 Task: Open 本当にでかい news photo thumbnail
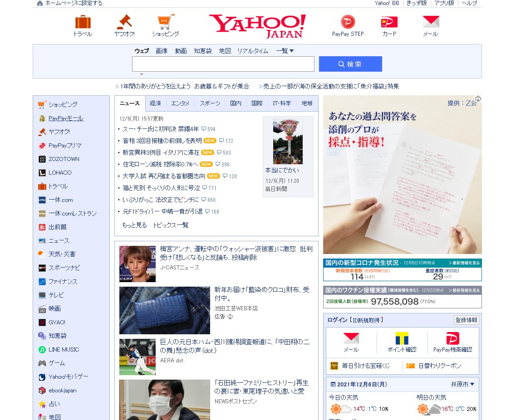pos(288,142)
